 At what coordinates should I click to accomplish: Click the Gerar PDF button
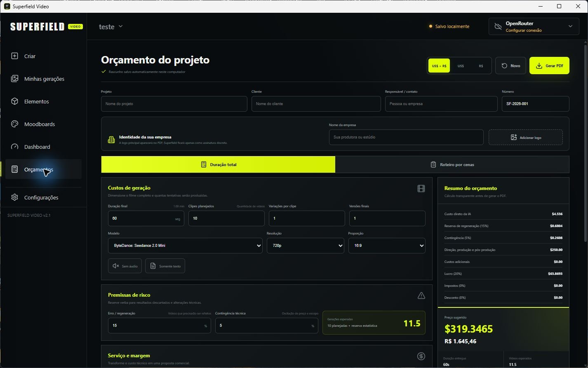[549, 66]
